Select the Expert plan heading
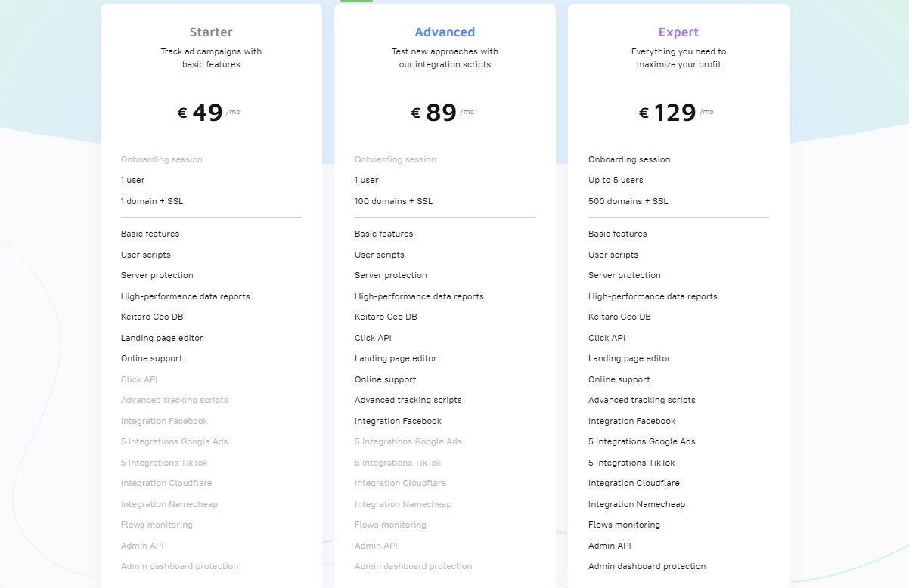909x588 pixels. (678, 32)
